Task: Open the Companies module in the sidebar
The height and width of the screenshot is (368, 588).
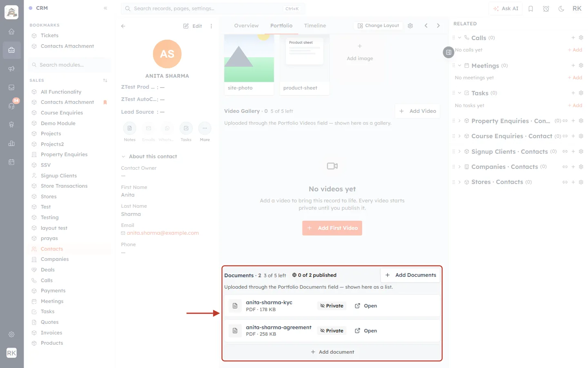Action: (55, 259)
